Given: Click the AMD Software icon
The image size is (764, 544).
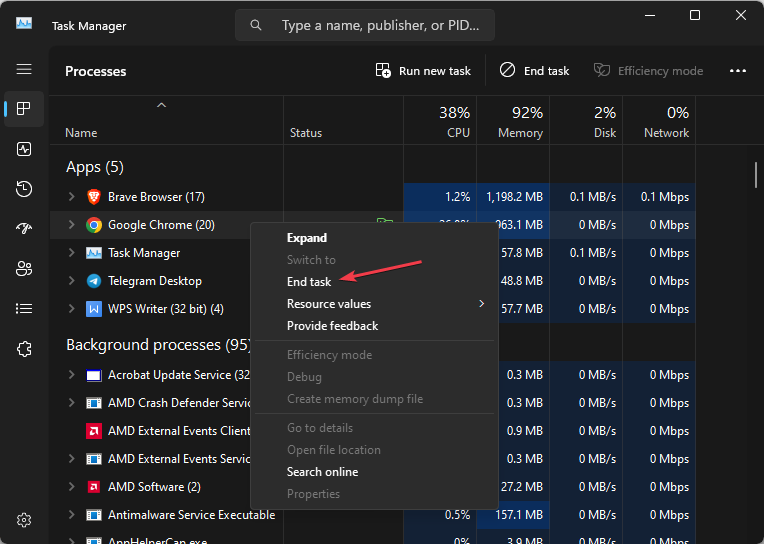Looking at the screenshot, I should click(x=94, y=487).
